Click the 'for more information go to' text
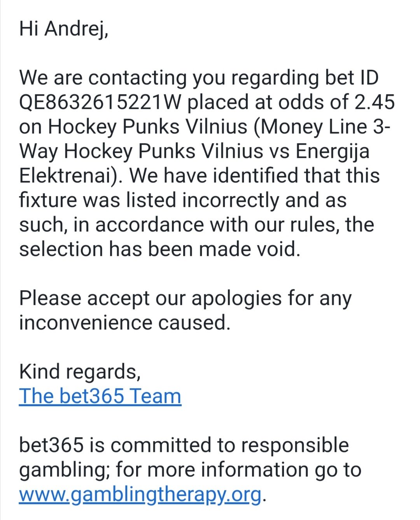The width and height of the screenshot is (420, 520). (x=238, y=470)
